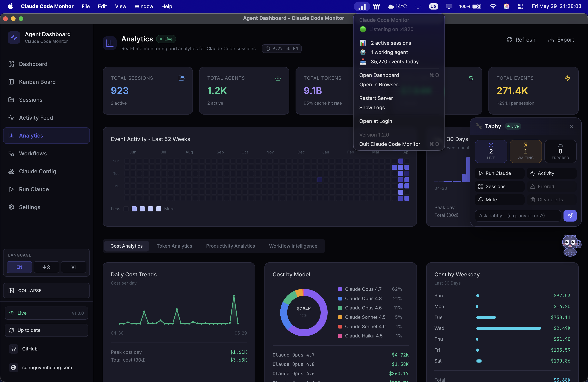Open the Window menu
The width and height of the screenshot is (588, 382).
143,6
